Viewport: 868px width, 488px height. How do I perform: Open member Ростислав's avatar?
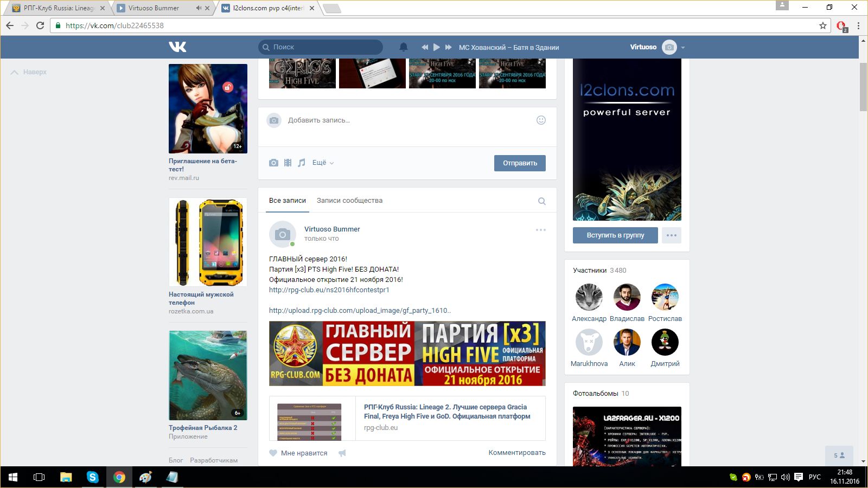point(665,297)
